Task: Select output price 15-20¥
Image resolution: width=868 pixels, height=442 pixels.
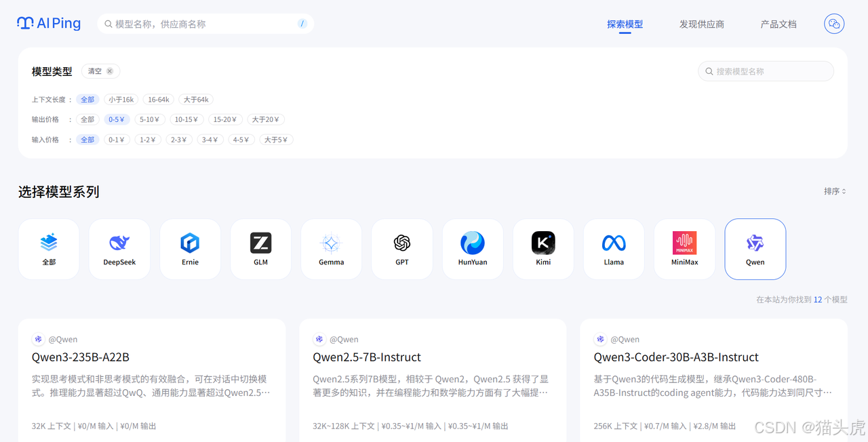Action: (x=225, y=119)
